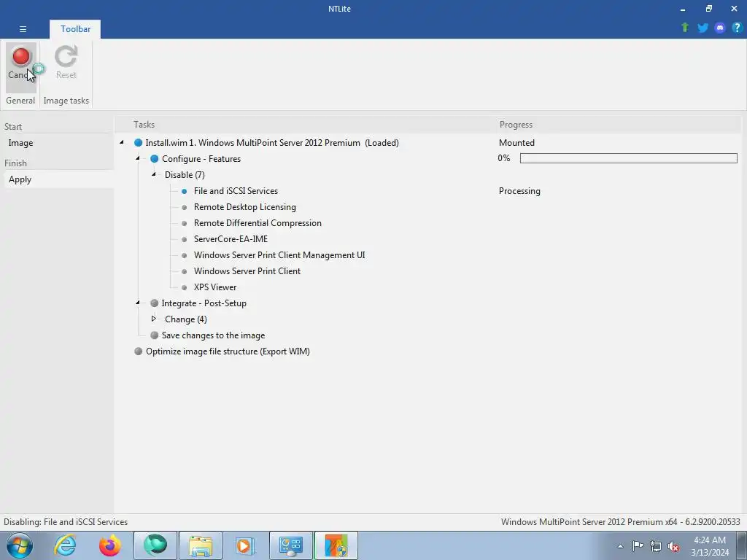The height and width of the screenshot is (560, 747).
Task: Click the gray dot beside Save changes
Action: [155, 335]
